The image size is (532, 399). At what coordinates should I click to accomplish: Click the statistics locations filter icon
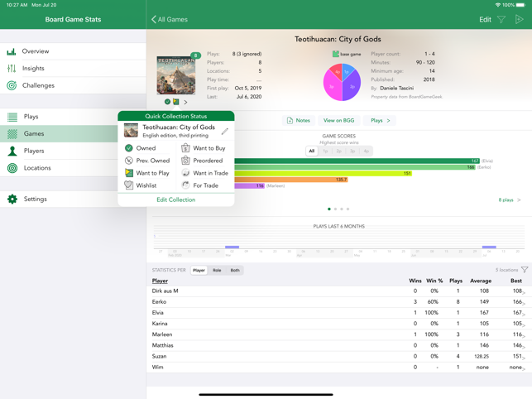click(525, 270)
